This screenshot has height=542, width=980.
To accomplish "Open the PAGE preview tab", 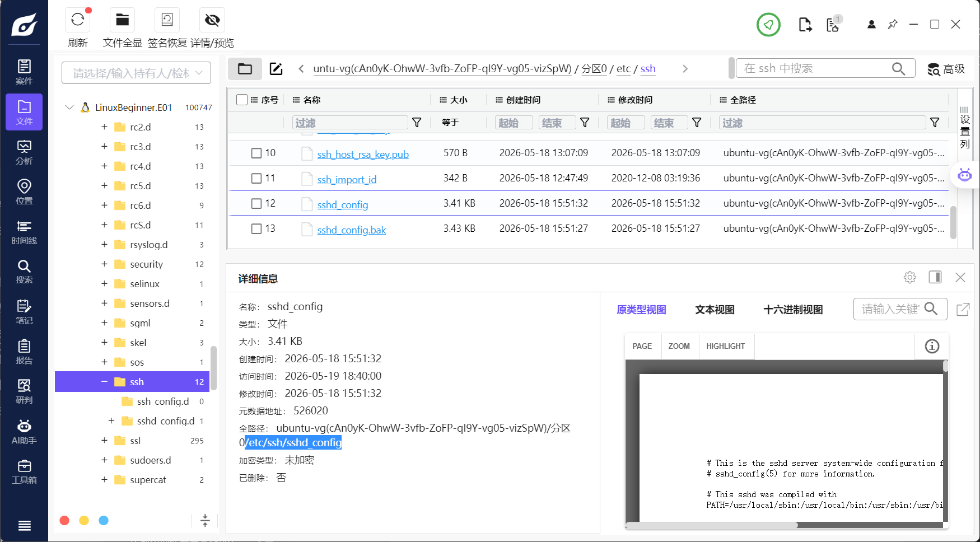I will coord(642,346).
